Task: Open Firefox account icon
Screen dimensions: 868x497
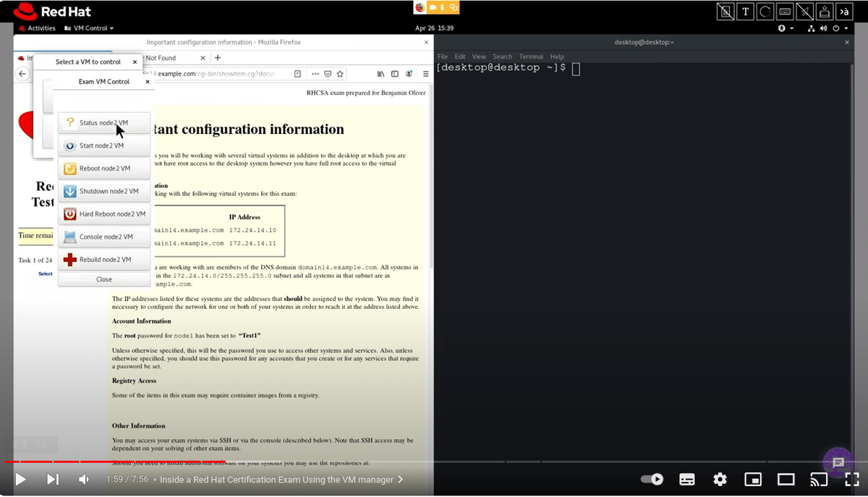Action: pyautogui.click(x=409, y=74)
